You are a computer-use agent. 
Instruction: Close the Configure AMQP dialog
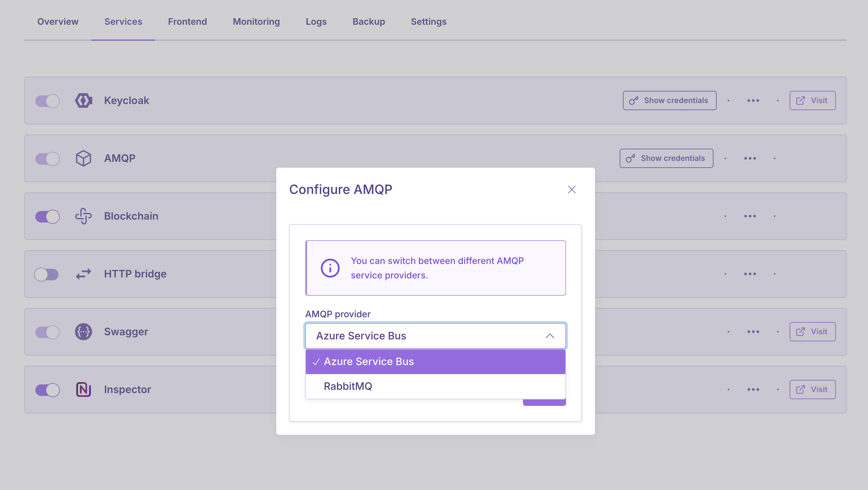coord(571,189)
